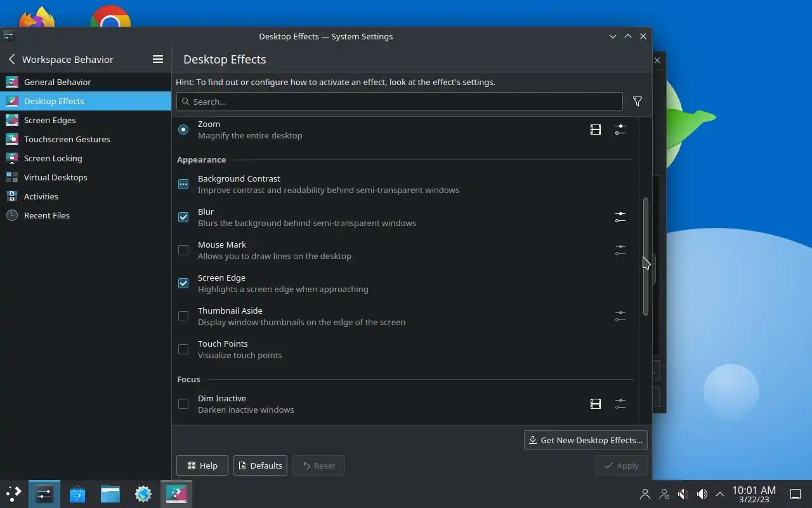Click the Screen Locking sidebar icon
The width and height of the screenshot is (812, 508).
pyautogui.click(x=12, y=158)
